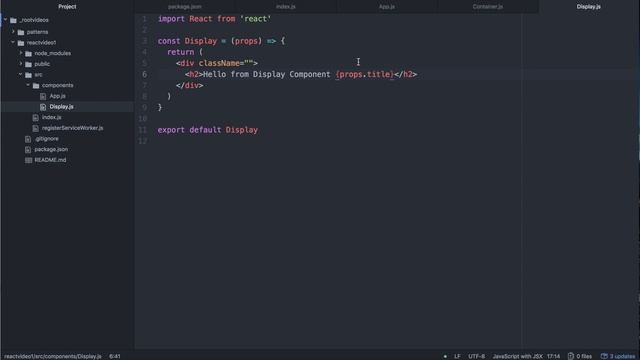Click on {props.title} in the code
The width and height of the screenshot is (640, 360).
pyautogui.click(x=364, y=74)
